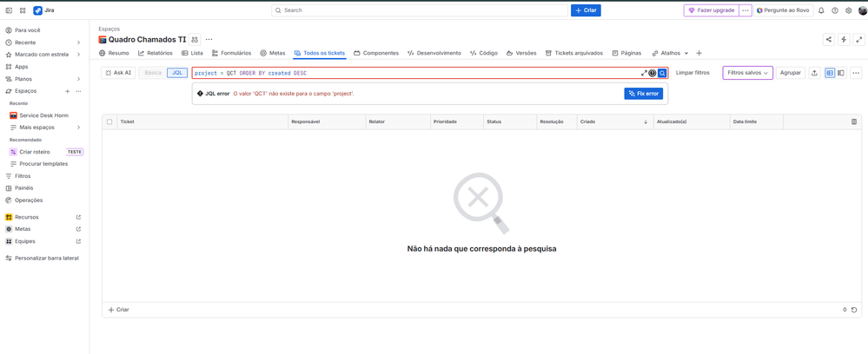Open the Resumo tab
Screen dimensions: 868x354
(x=114, y=53)
